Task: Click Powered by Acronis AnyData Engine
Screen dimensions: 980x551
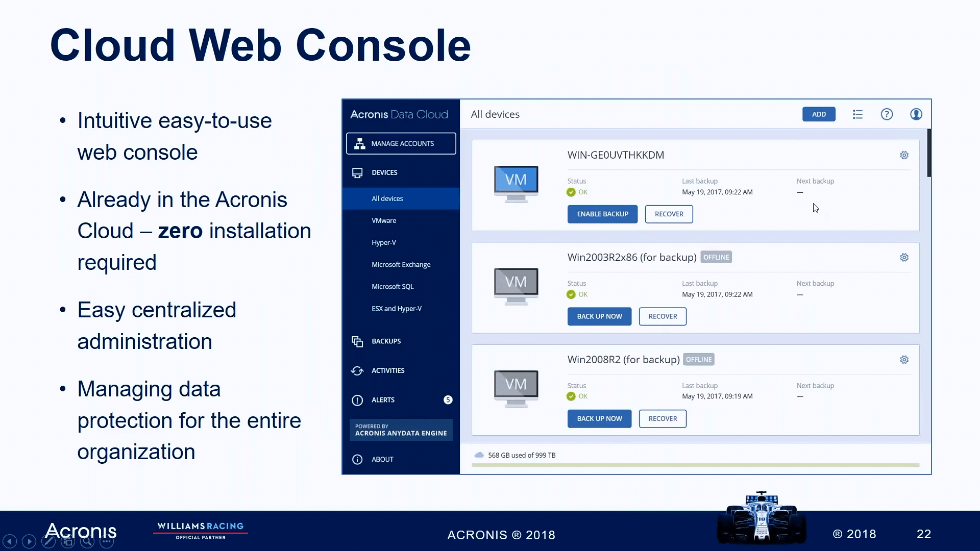Action: [401, 430]
